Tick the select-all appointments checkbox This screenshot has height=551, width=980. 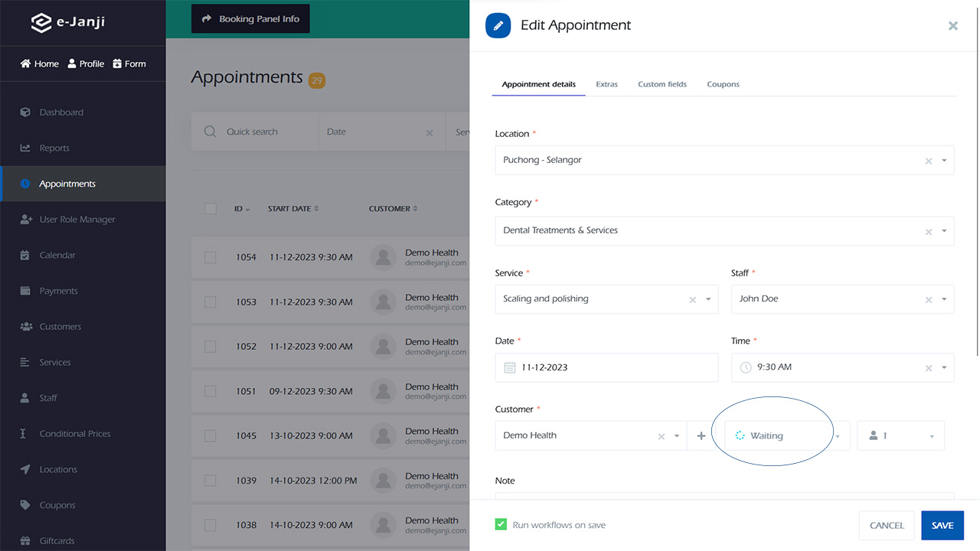(x=211, y=209)
